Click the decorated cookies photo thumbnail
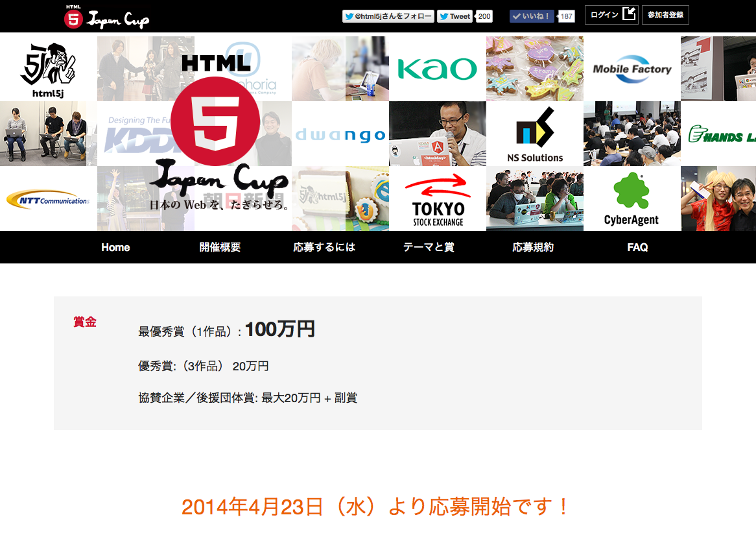 coord(534,68)
